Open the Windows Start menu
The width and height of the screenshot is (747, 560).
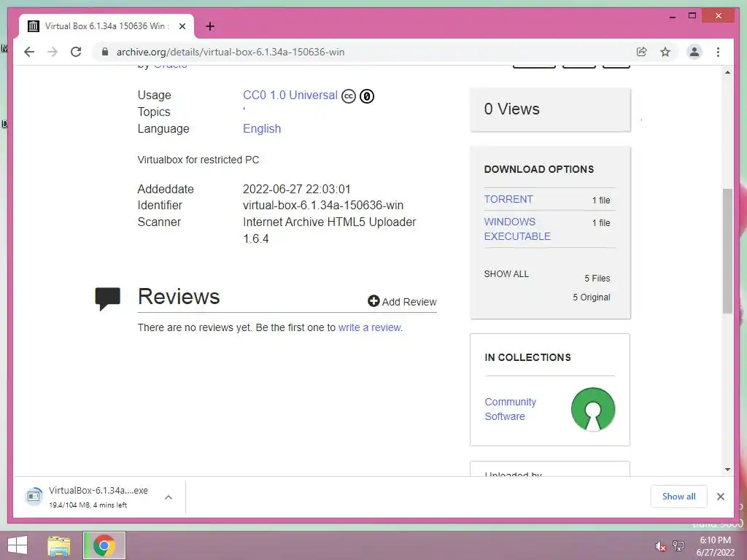tap(18, 545)
